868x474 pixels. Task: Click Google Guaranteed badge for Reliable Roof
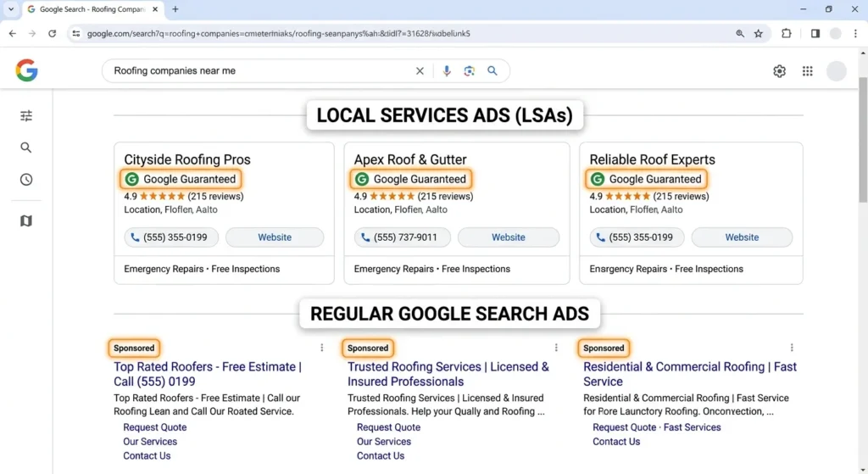(647, 179)
